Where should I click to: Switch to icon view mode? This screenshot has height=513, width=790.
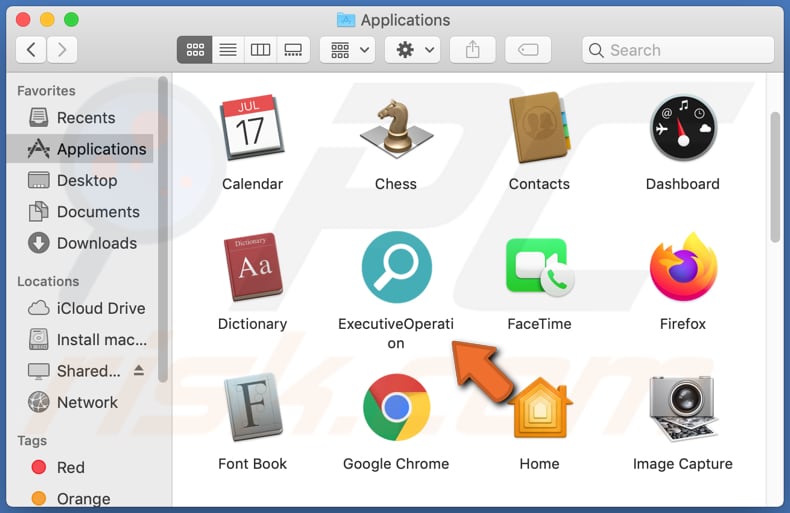[x=195, y=49]
